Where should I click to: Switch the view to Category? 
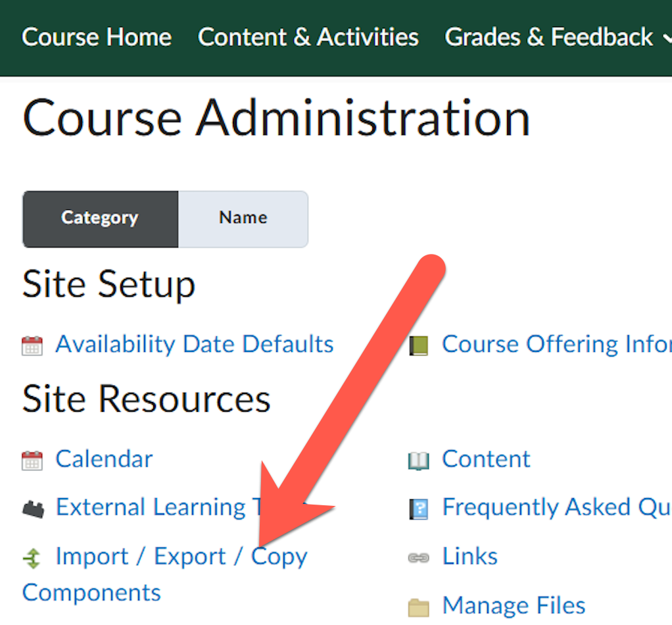(100, 218)
